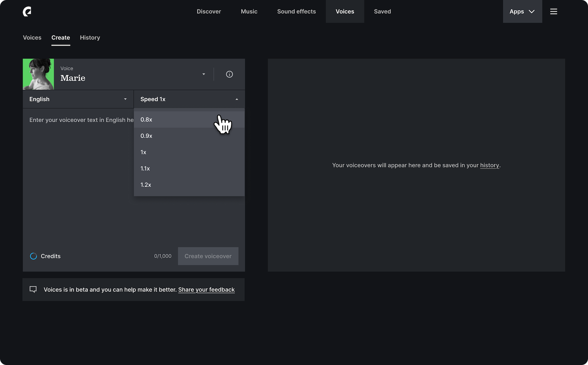Click the voice info icon

(229, 74)
